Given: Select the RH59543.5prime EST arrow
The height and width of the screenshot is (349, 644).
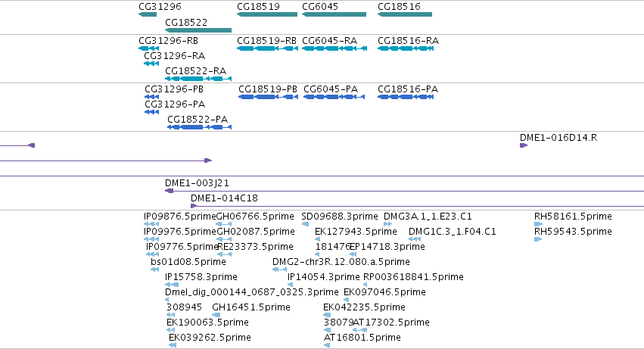Looking at the screenshot, I should tap(538, 239).
